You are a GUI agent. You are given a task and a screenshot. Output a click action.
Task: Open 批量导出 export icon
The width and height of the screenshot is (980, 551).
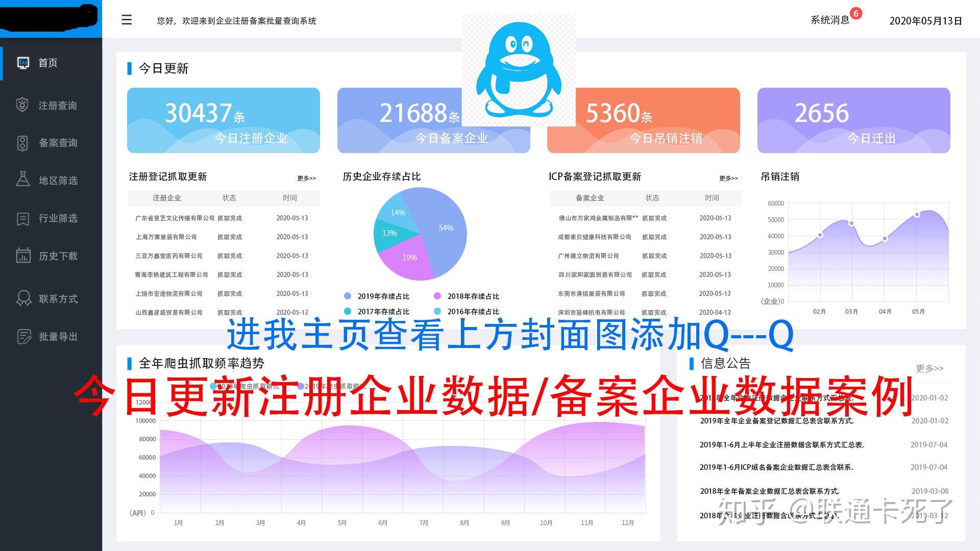click(23, 337)
